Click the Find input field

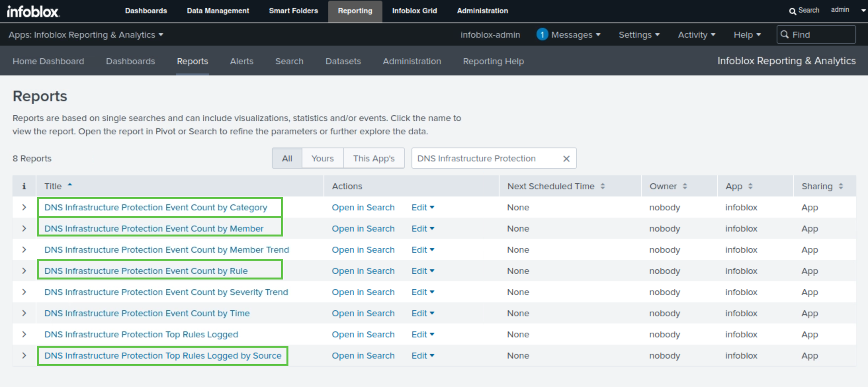[x=816, y=35]
